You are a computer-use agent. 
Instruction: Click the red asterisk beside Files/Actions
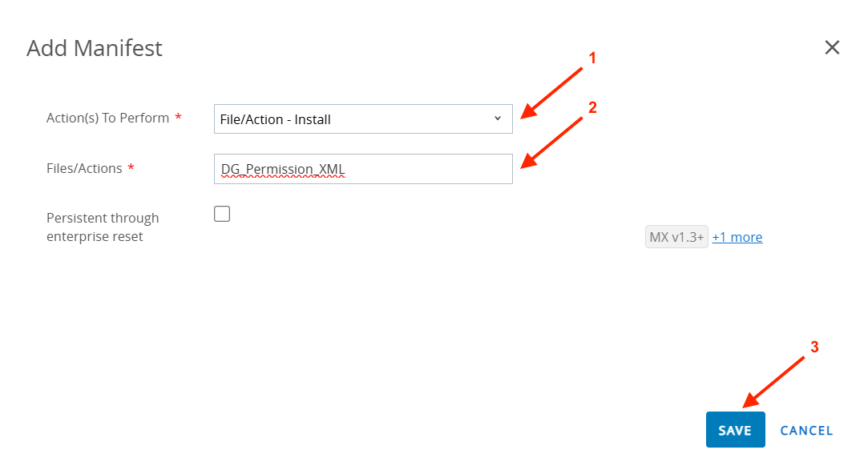pyautogui.click(x=131, y=169)
